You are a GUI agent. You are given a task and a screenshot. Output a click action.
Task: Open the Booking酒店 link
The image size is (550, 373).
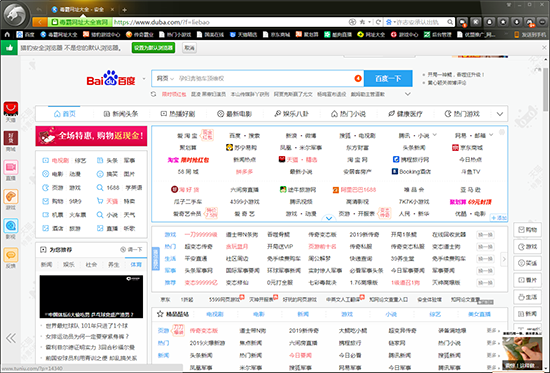pyautogui.click(x=411, y=172)
